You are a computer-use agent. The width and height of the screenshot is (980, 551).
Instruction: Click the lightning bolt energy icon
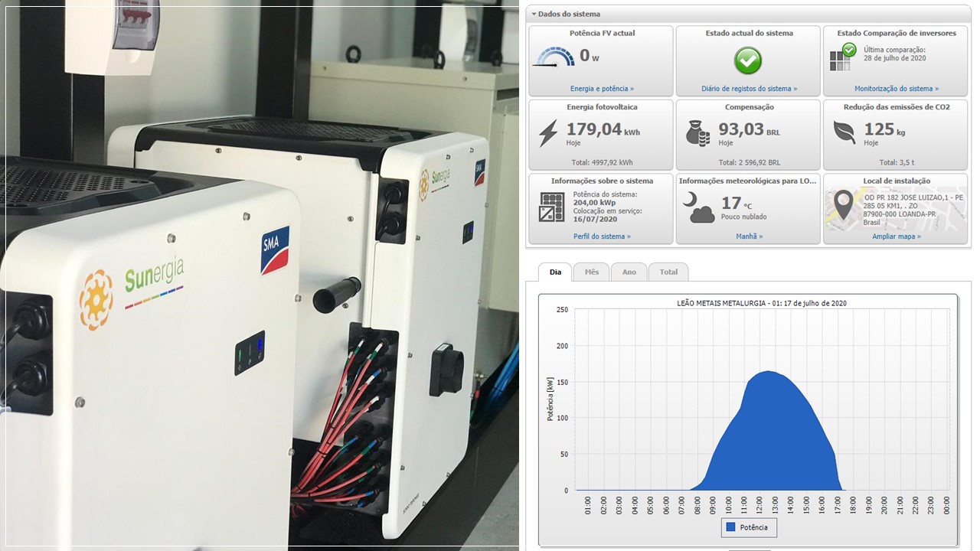click(x=548, y=133)
